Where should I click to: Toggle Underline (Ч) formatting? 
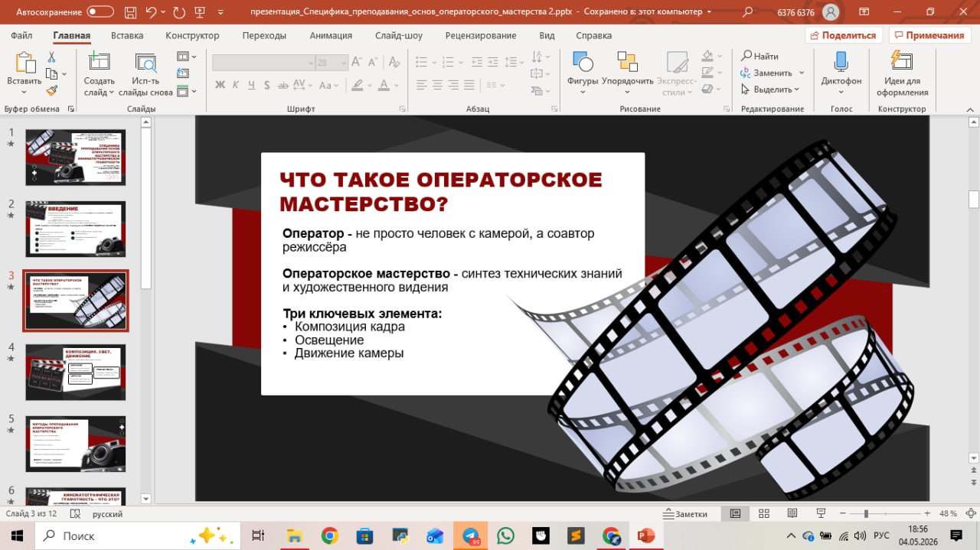[x=251, y=85]
